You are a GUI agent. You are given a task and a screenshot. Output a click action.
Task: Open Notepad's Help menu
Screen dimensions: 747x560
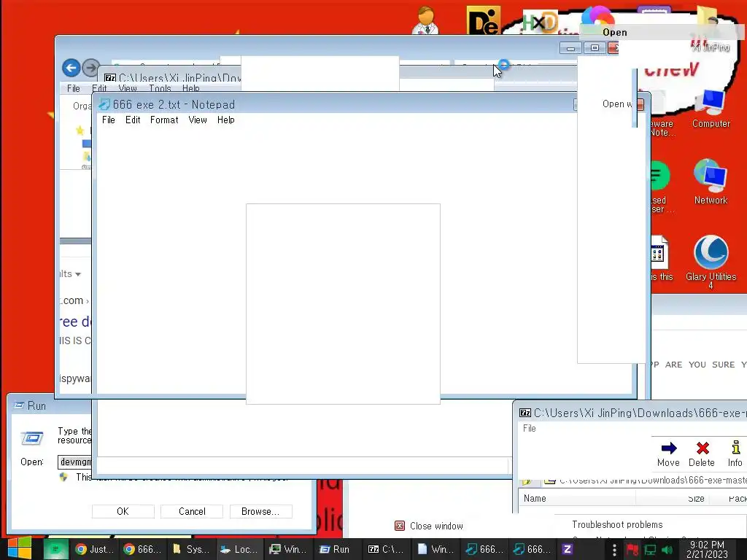(x=226, y=120)
